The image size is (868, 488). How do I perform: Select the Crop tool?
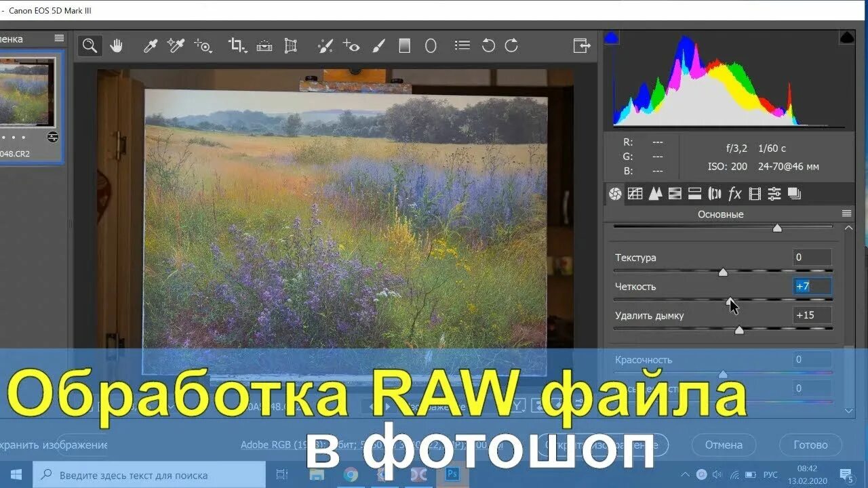(x=237, y=45)
